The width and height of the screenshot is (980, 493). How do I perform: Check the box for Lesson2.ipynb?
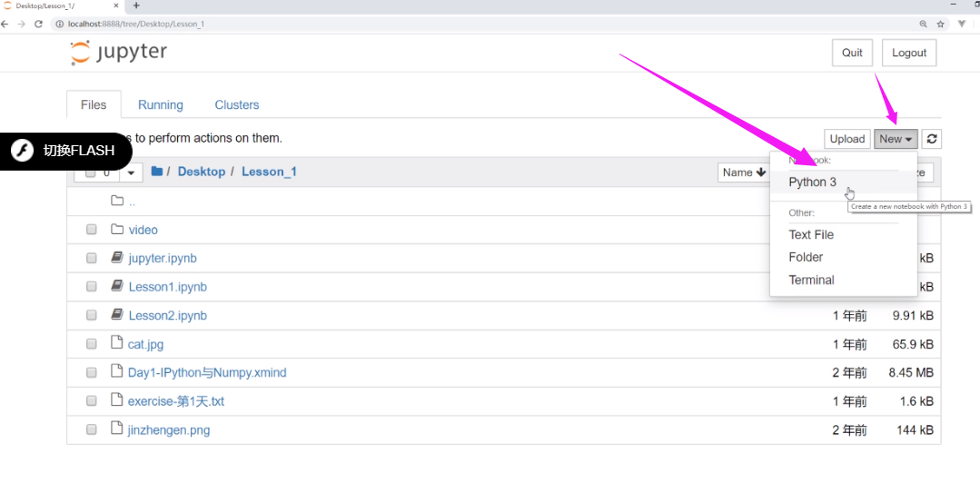91,316
